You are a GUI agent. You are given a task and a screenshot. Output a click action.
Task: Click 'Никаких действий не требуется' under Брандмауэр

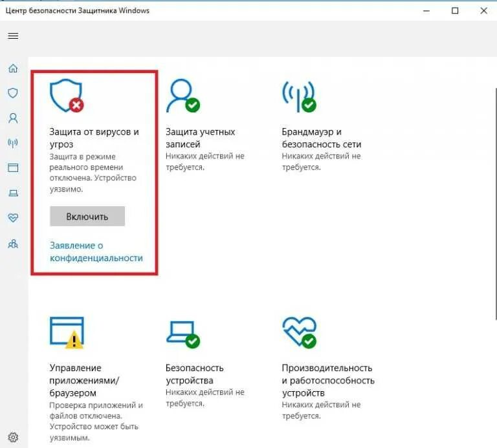point(321,162)
